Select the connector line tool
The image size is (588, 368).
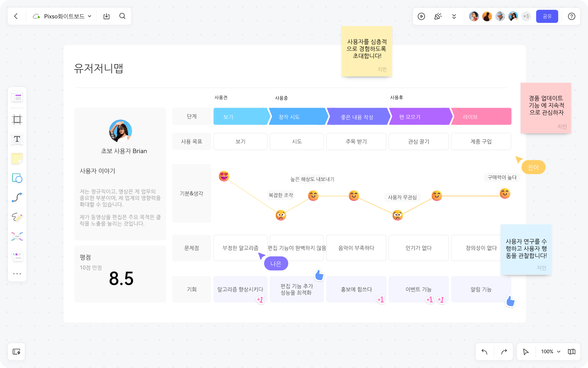point(17,197)
